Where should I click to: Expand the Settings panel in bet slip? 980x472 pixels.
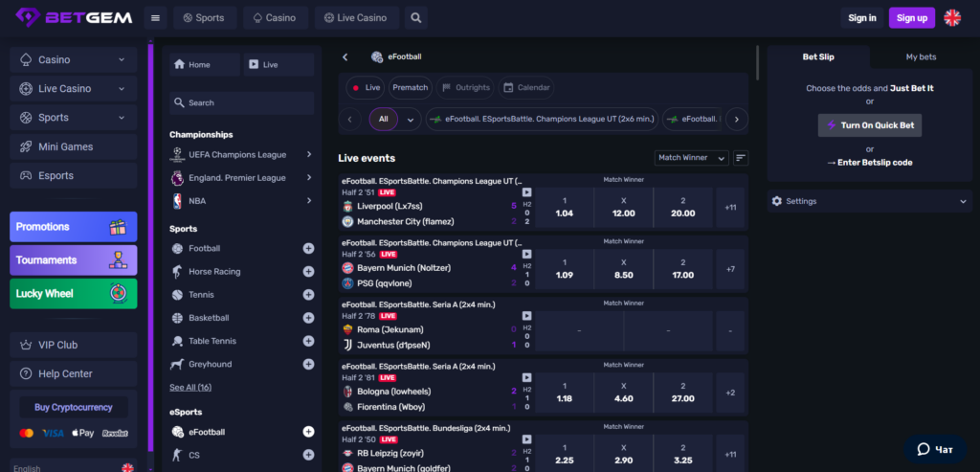pos(869,201)
